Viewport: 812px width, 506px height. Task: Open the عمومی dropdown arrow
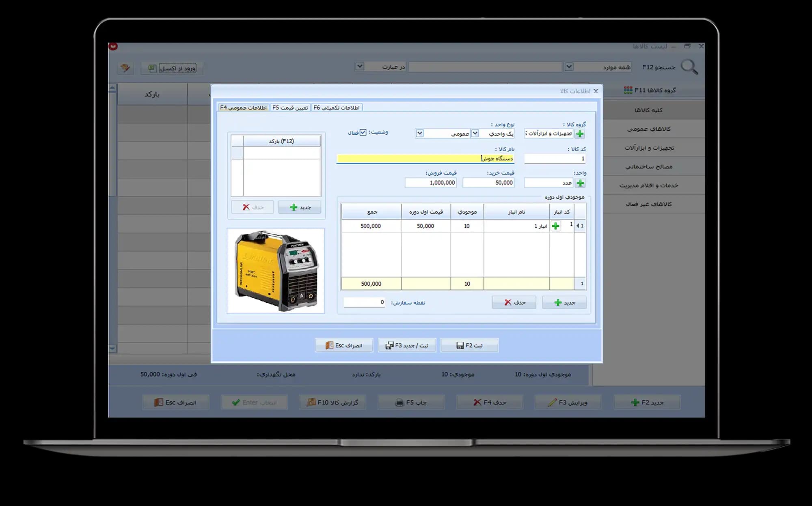(420, 133)
